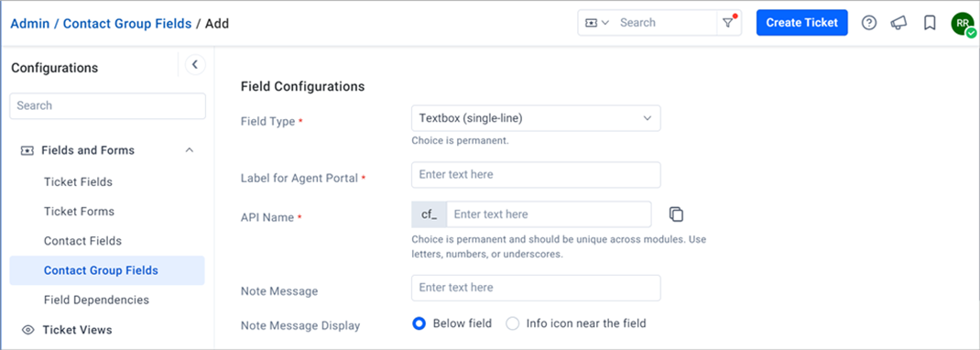Open the RR user avatar menu
The height and width of the screenshot is (350, 980).
pos(963,23)
